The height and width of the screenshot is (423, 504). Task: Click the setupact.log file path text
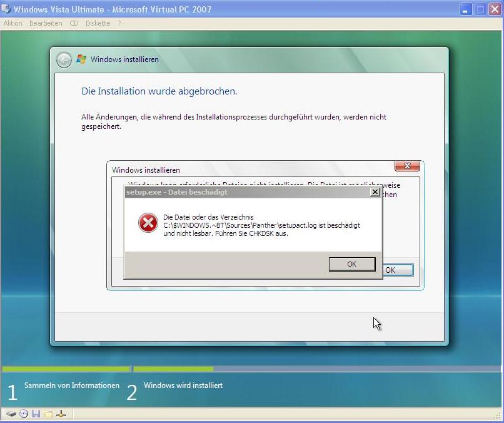click(239, 225)
